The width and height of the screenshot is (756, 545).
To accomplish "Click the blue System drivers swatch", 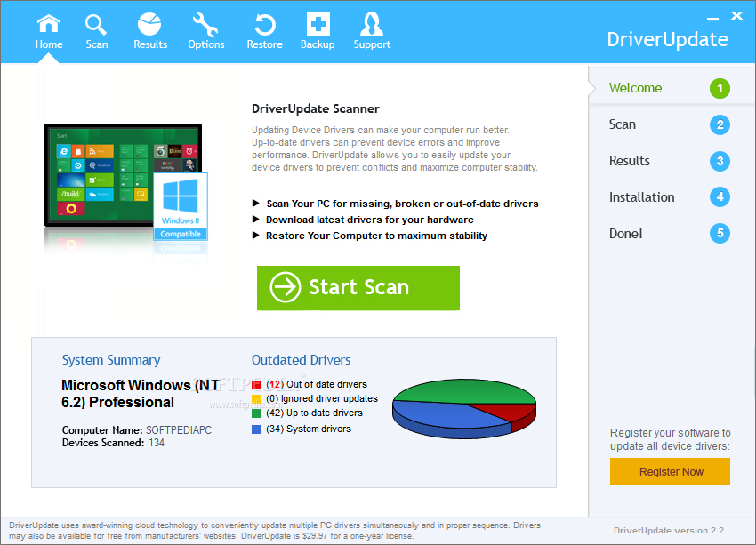I will point(256,429).
